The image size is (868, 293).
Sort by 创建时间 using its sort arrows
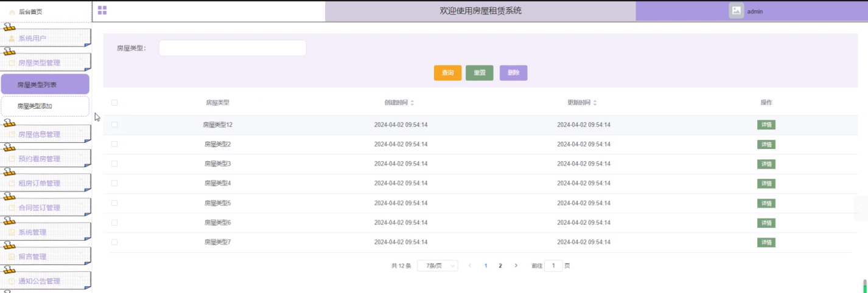[x=412, y=103]
